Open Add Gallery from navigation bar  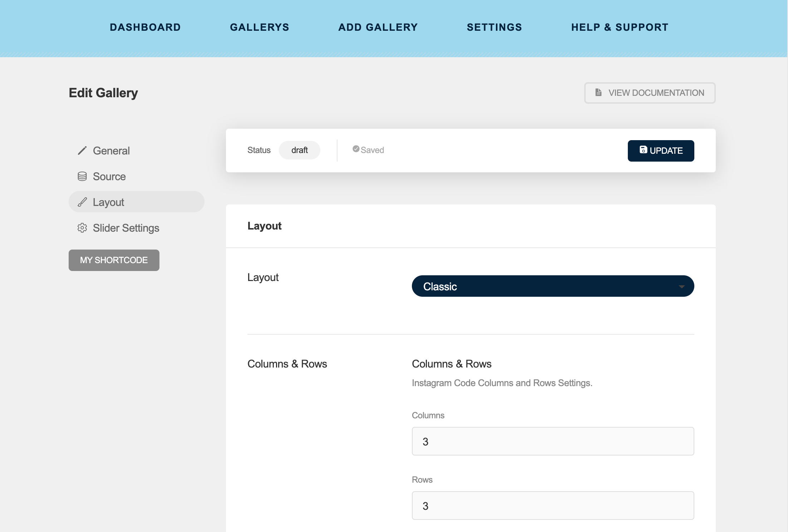[x=378, y=27]
